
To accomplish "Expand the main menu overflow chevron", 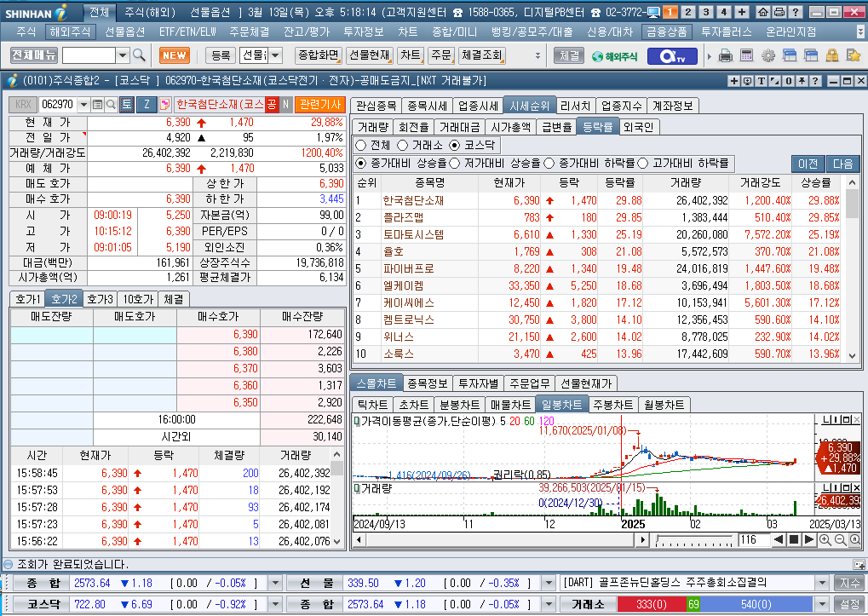I will tap(859, 32).
